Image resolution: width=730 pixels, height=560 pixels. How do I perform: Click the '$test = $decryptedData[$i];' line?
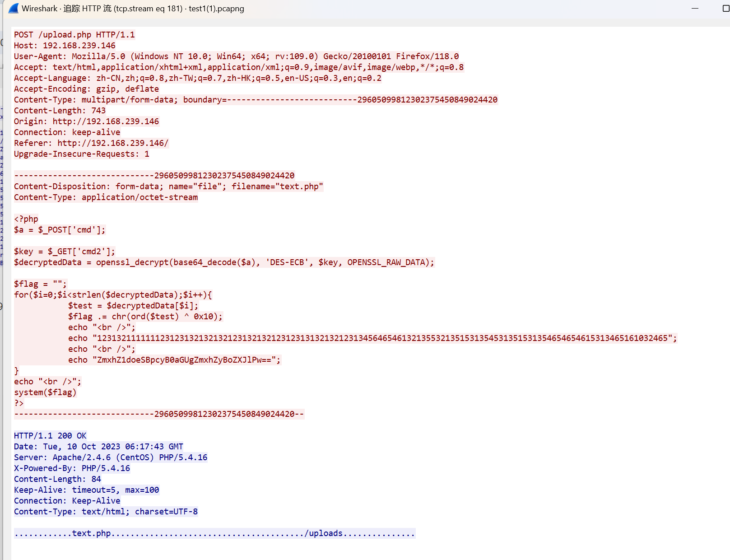(x=133, y=306)
